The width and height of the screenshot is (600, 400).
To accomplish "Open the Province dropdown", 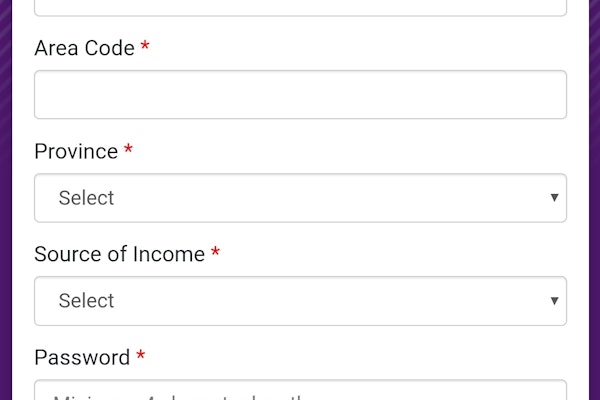I will pos(300,198).
